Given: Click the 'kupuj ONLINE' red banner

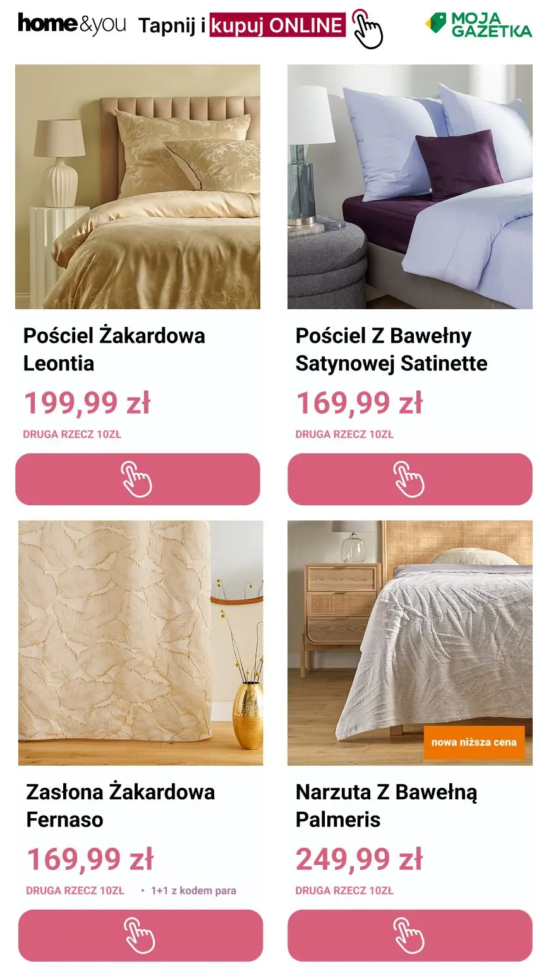Looking at the screenshot, I should (x=277, y=25).
